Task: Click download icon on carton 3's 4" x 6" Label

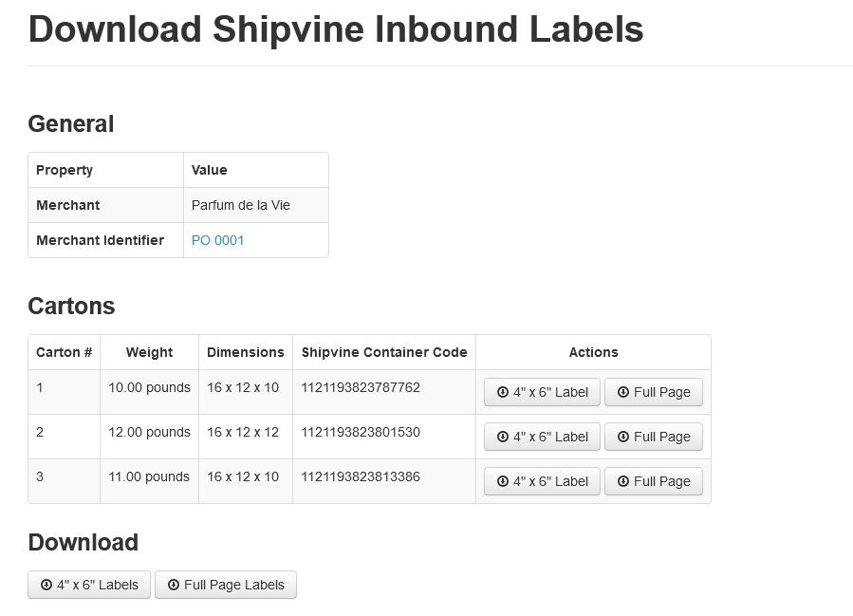Action: click(503, 481)
